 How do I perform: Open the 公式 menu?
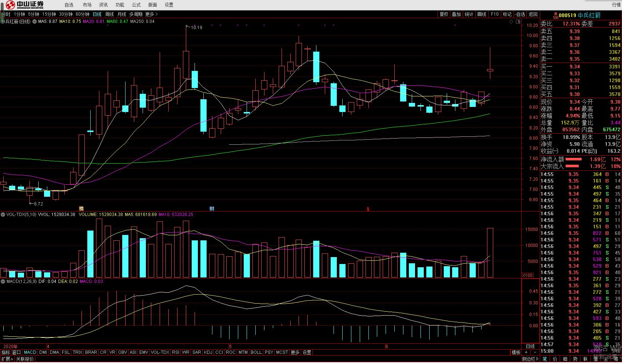pos(136,5)
